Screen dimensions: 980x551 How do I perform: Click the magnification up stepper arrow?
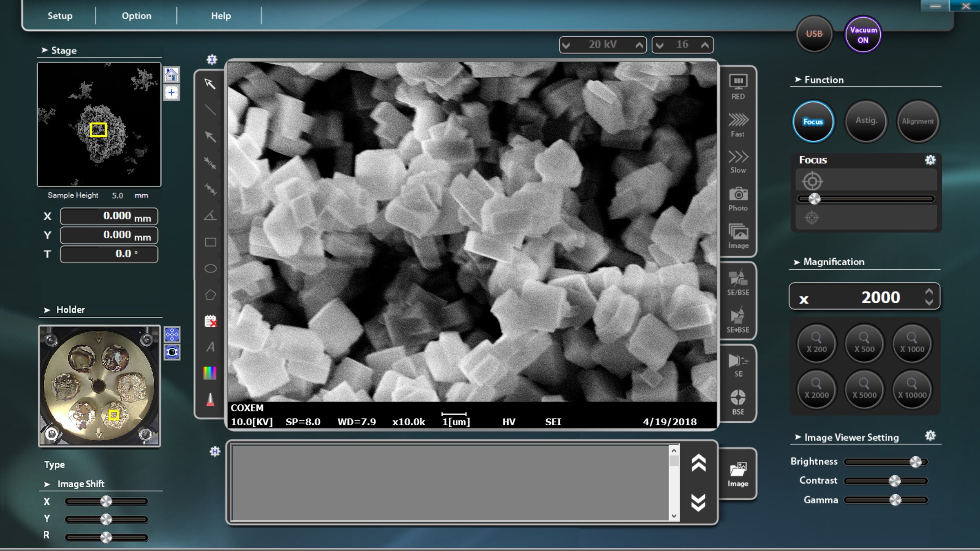pyautogui.click(x=929, y=292)
